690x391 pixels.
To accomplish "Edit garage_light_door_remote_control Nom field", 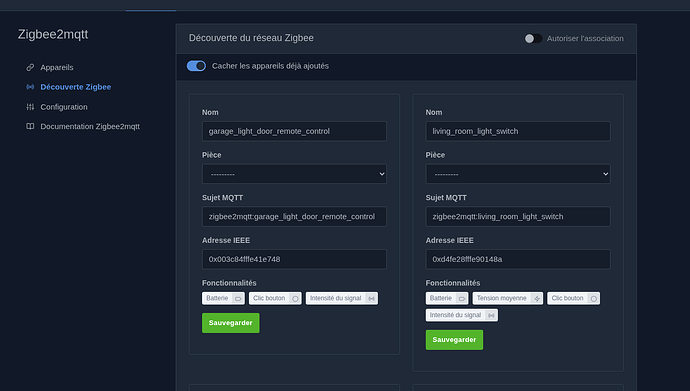I will (294, 132).
